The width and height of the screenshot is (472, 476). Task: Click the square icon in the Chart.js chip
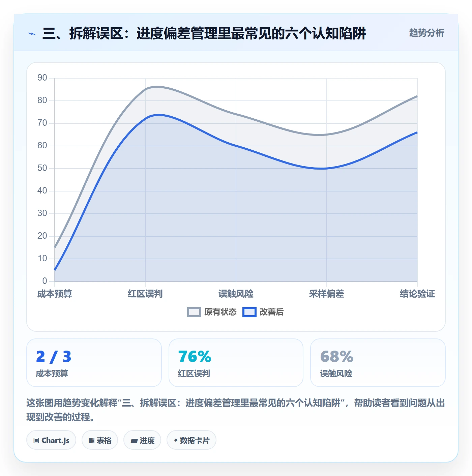(x=36, y=441)
